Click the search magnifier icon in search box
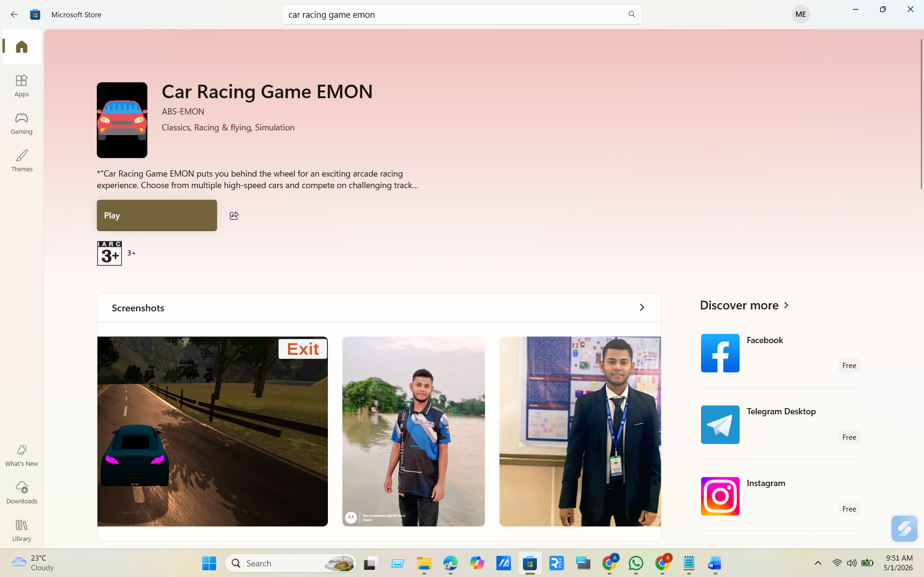The image size is (924, 577). coord(632,14)
